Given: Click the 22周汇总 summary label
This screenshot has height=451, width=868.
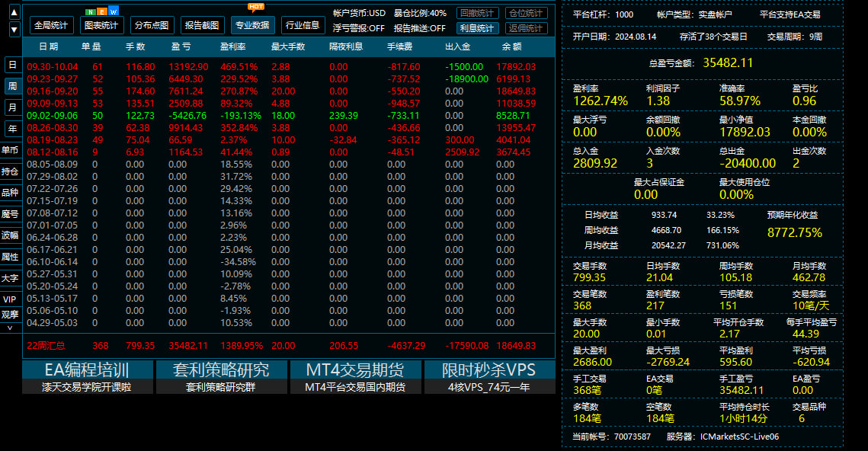Looking at the screenshot, I should click(x=46, y=345).
